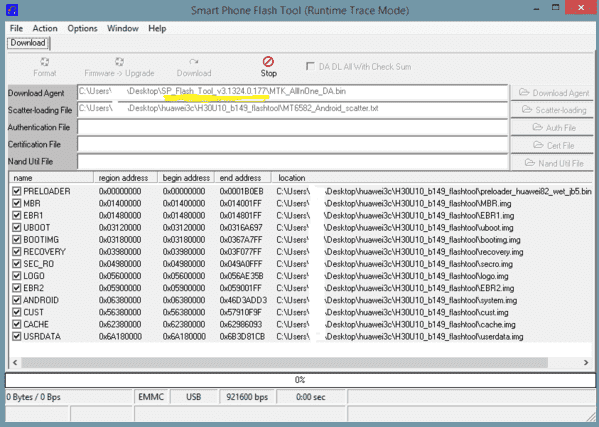Click the Firmware -> Upgrade toolbar icon
Screen dimensions: 599x427
(x=119, y=62)
